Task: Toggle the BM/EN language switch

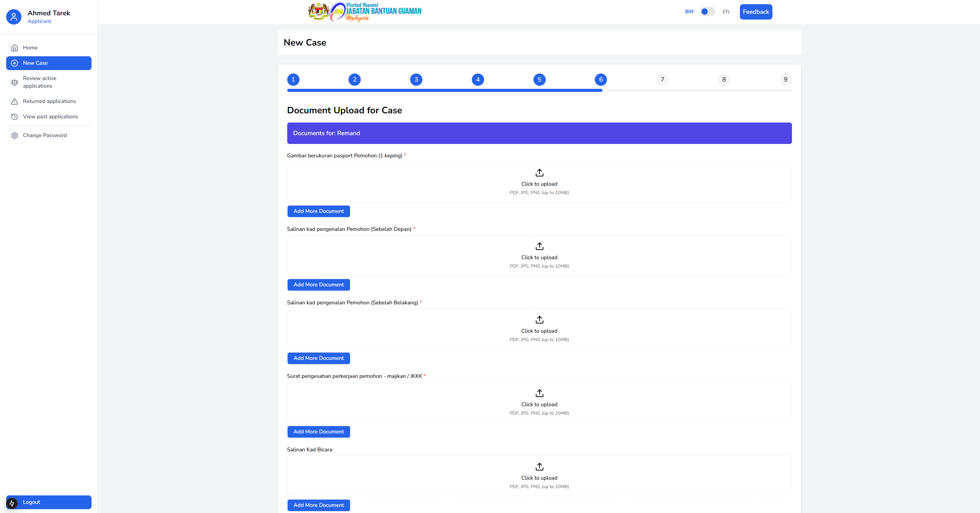Action: (707, 12)
